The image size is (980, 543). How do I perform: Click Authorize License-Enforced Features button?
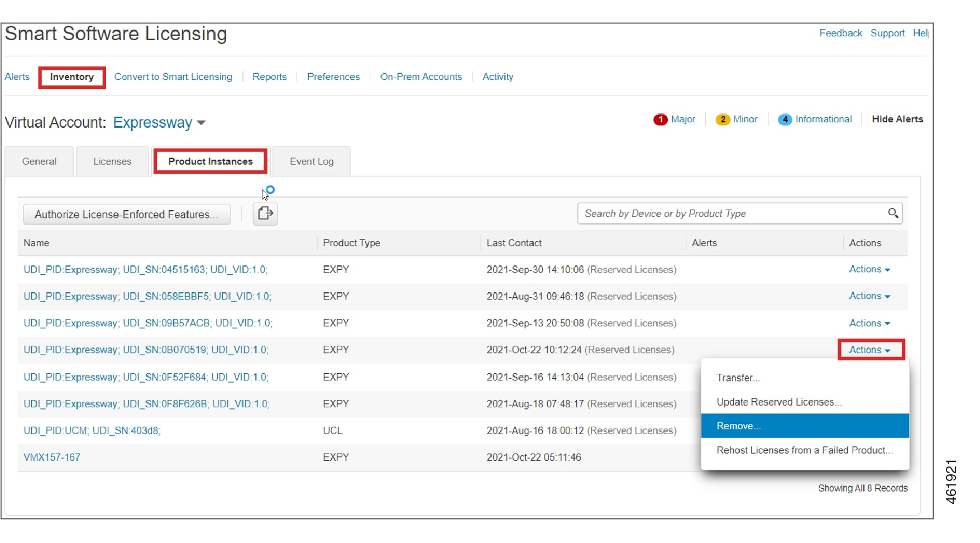click(x=127, y=215)
